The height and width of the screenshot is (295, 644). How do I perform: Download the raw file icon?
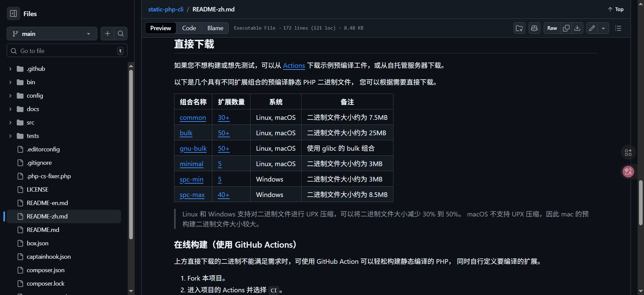click(x=577, y=28)
